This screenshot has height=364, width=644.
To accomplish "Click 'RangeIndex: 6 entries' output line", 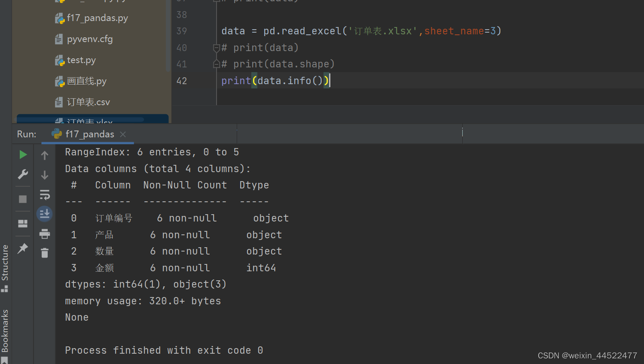I will (x=152, y=152).
